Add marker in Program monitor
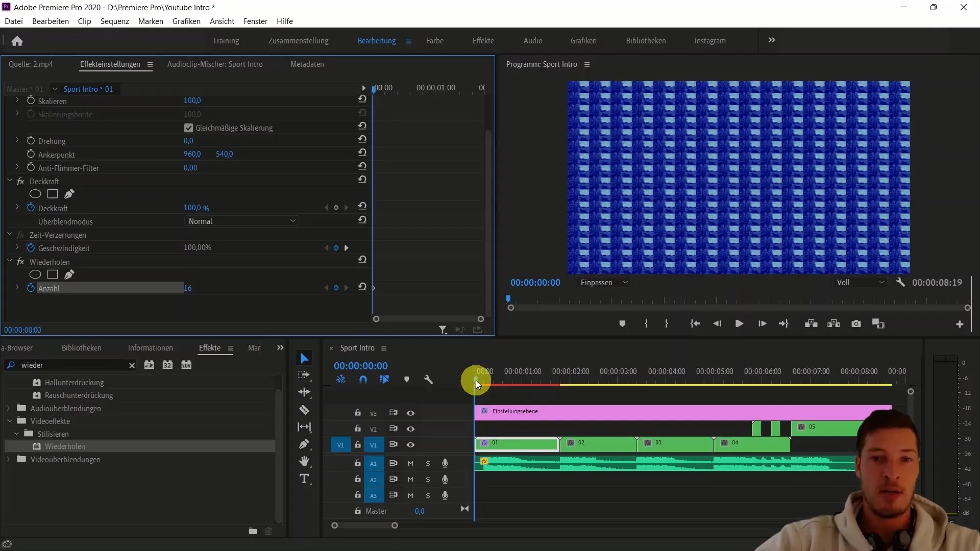Viewport: 980px width, 551px height. (x=622, y=324)
